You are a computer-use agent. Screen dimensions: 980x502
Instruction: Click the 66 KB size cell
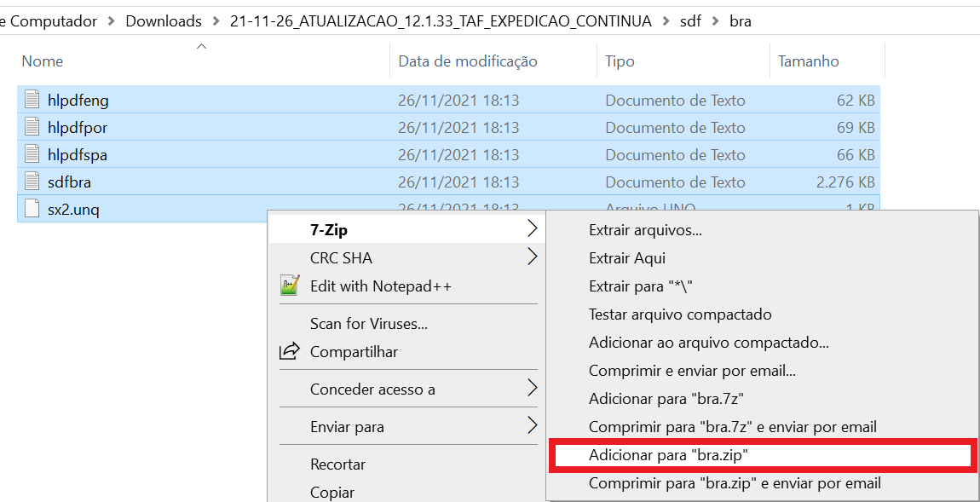pos(856,154)
